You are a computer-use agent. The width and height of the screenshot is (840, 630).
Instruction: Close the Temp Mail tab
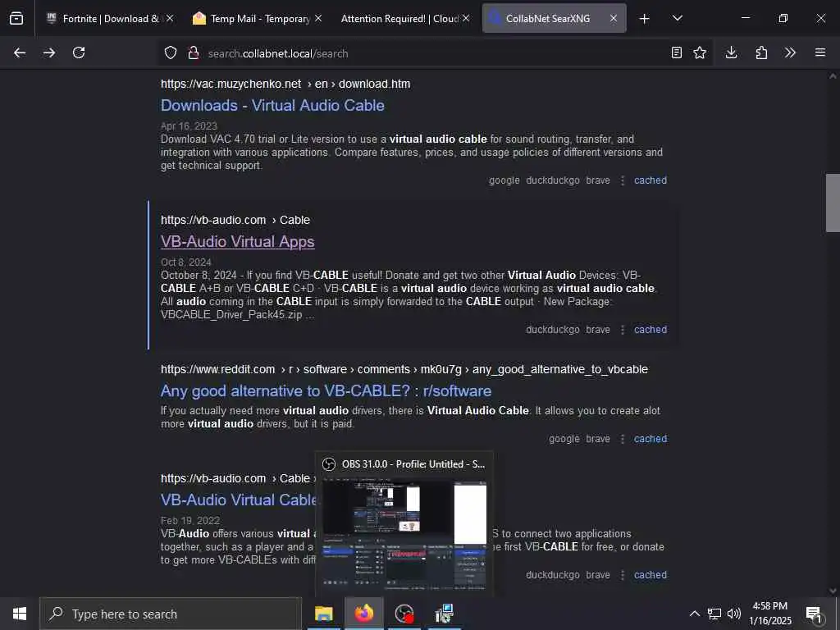pos(318,18)
